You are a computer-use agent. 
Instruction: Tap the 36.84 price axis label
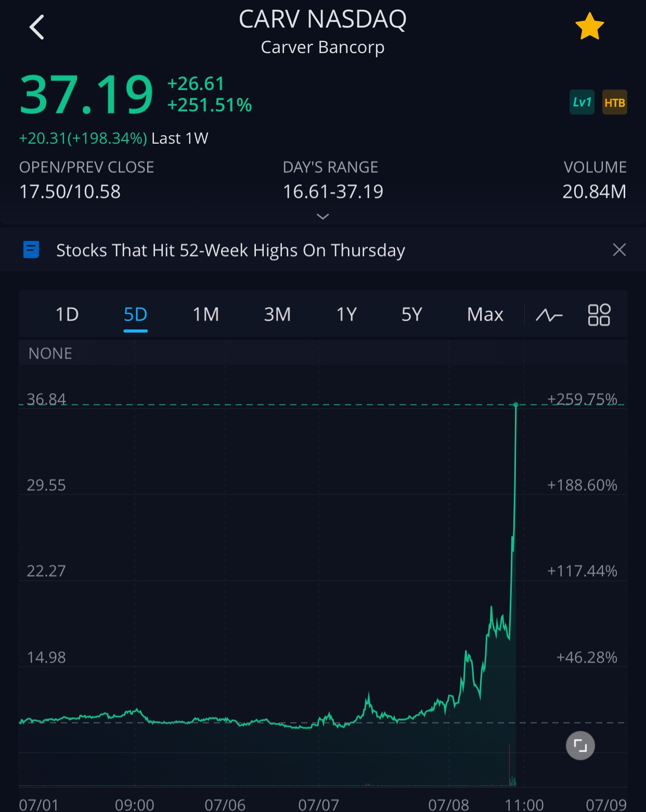click(x=46, y=399)
